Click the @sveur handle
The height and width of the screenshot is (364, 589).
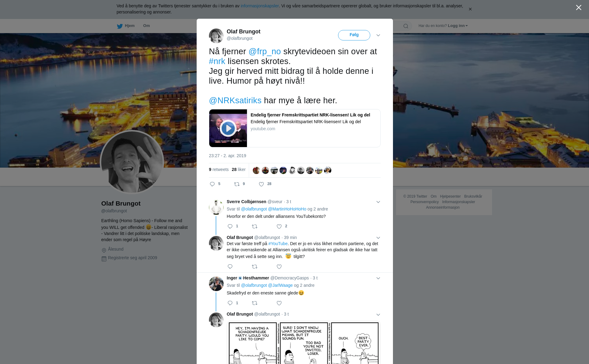pyautogui.click(x=275, y=202)
